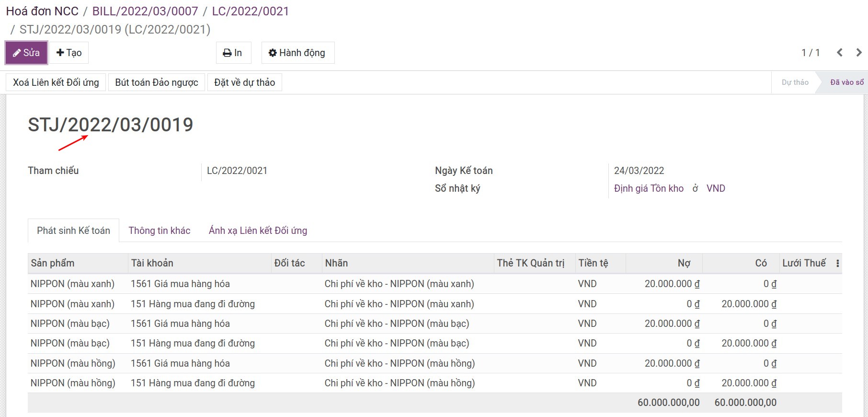Sort table by Tài khoản column header
This screenshot has width=868, height=417.
(152, 263)
